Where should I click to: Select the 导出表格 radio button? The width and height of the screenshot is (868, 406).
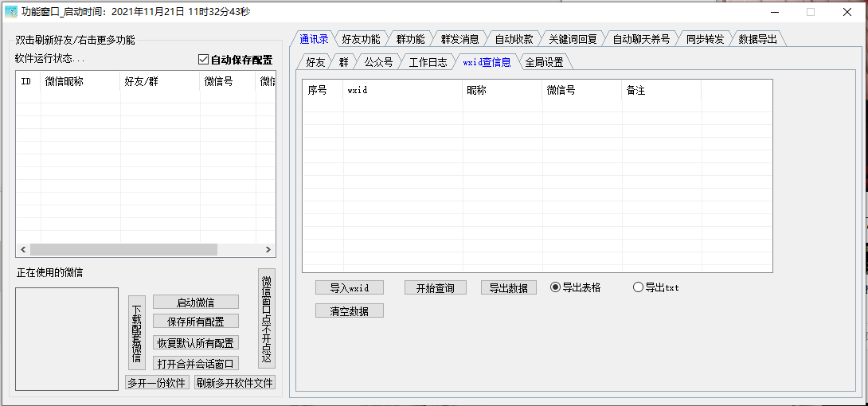click(x=575, y=287)
